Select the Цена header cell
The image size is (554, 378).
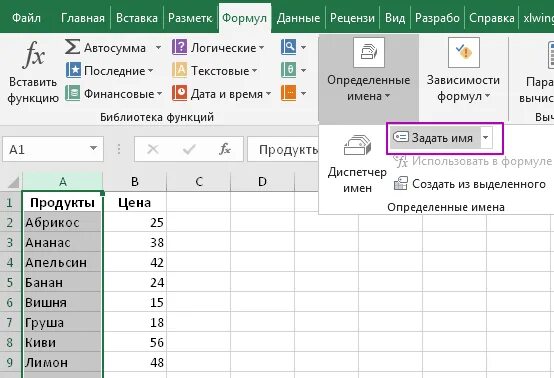pyautogui.click(x=135, y=202)
